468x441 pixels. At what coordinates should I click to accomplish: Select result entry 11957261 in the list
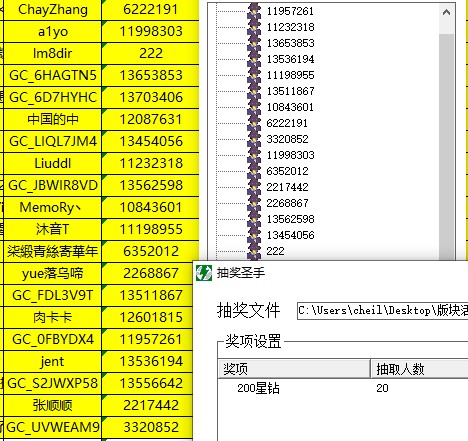coord(290,11)
